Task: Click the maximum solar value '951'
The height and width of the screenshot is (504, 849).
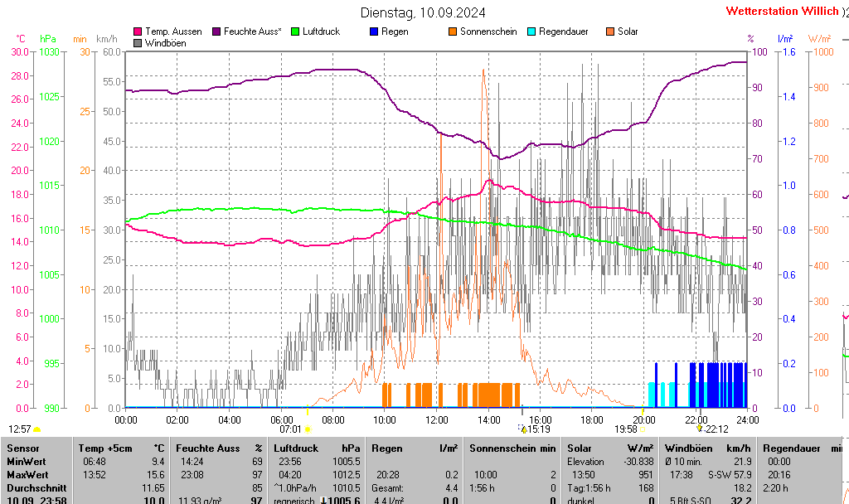Action: click(x=646, y=475)
